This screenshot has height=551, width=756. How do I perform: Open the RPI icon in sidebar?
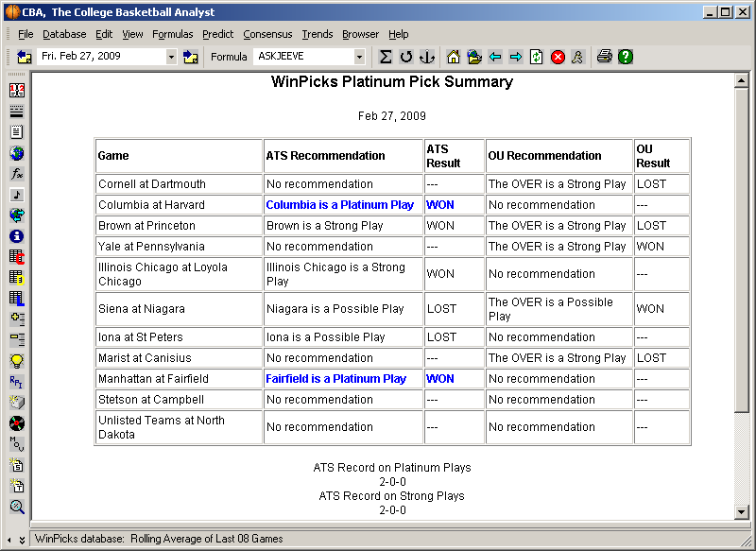click(17, 382)
